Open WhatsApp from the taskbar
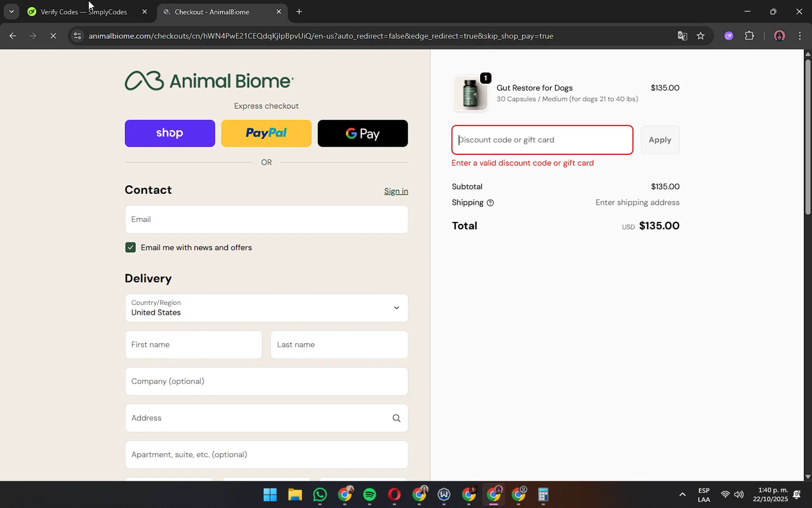The image size is (812, 508). point(320,495)
